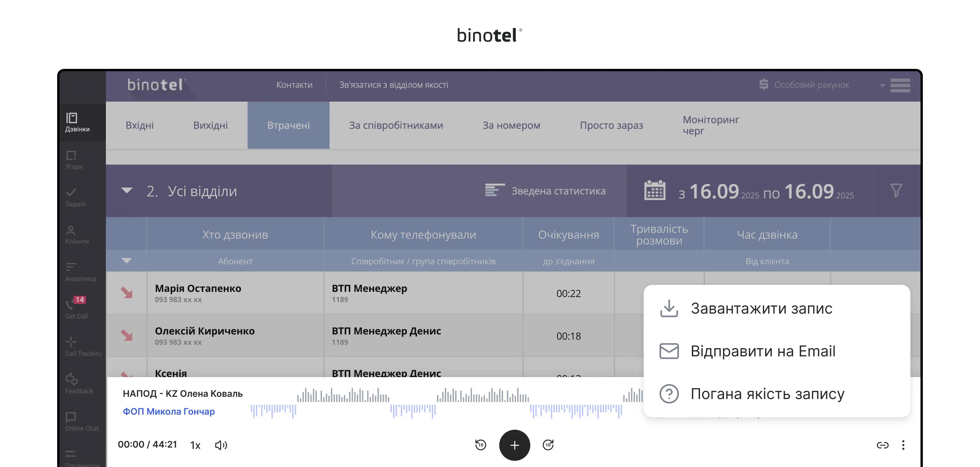The width and height of the screenshot is (980, 467).
Task: Open the Задачі sidebar section
Action: click(x=75, y=197)
